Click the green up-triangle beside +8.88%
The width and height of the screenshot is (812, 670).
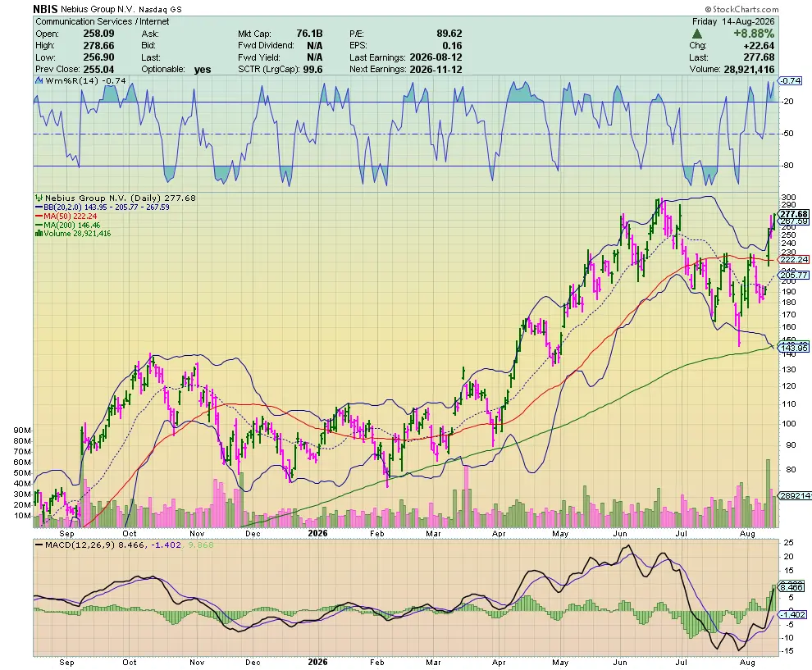tap(697, 34)
